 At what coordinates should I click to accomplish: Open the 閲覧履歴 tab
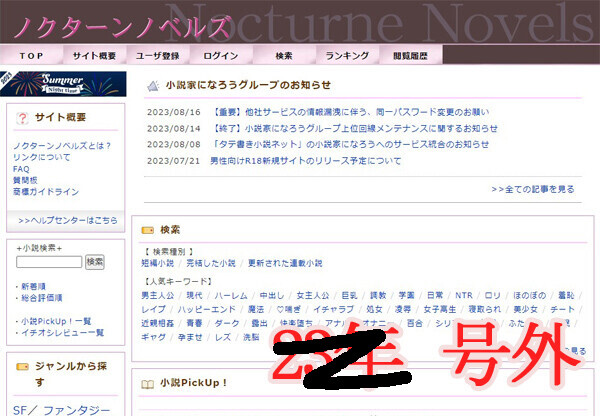pyautogui.click(x=410, y=55)
